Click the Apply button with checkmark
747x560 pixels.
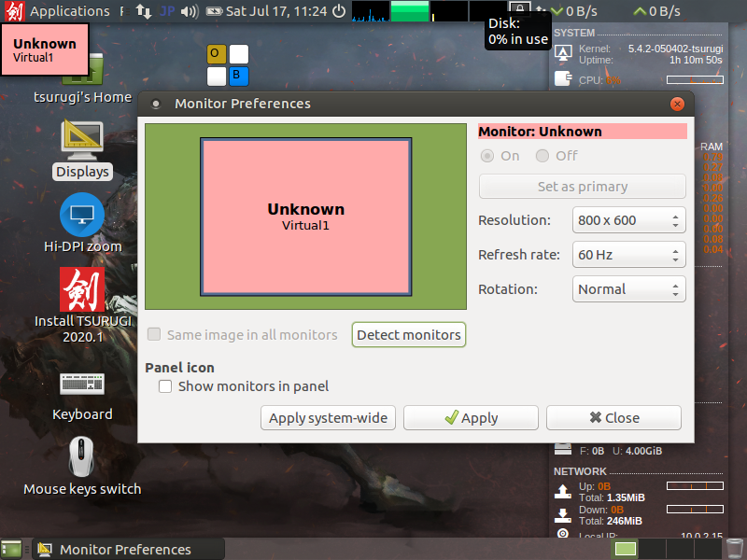point(471,417)
